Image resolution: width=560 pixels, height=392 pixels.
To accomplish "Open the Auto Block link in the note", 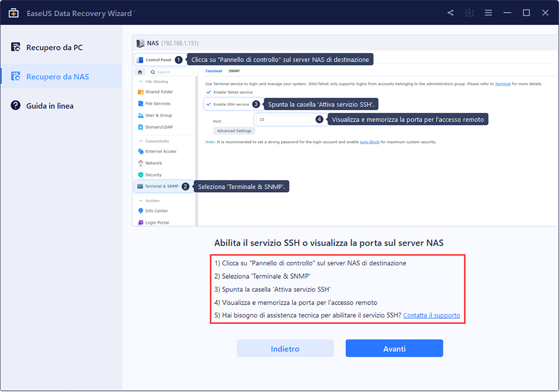I will click(369, 142).
